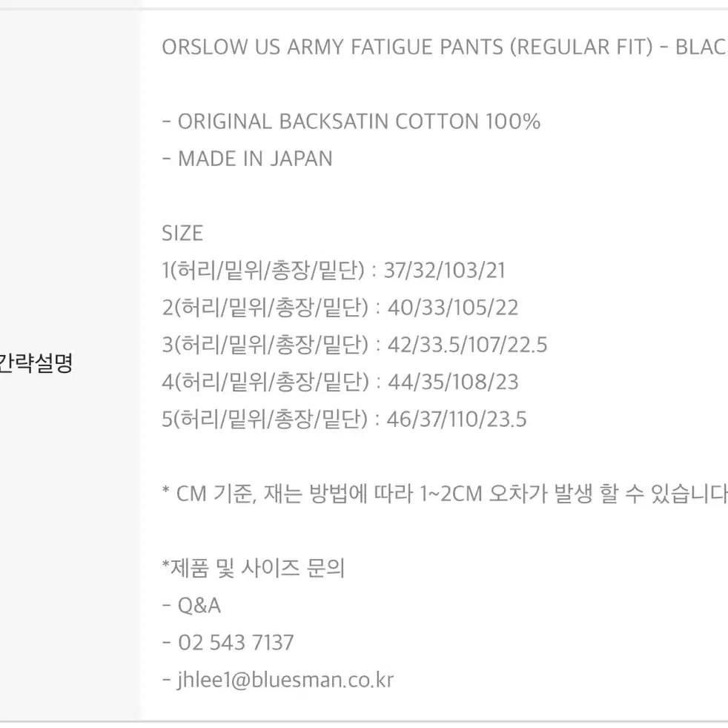Click the gray left label column
728x728 pixels.
coord(70,365)
